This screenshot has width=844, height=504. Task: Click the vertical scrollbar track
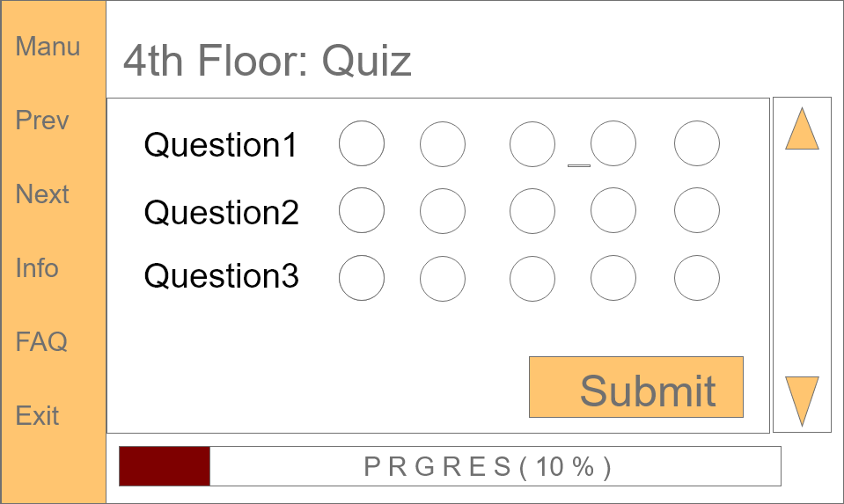[x=802, y=264]
